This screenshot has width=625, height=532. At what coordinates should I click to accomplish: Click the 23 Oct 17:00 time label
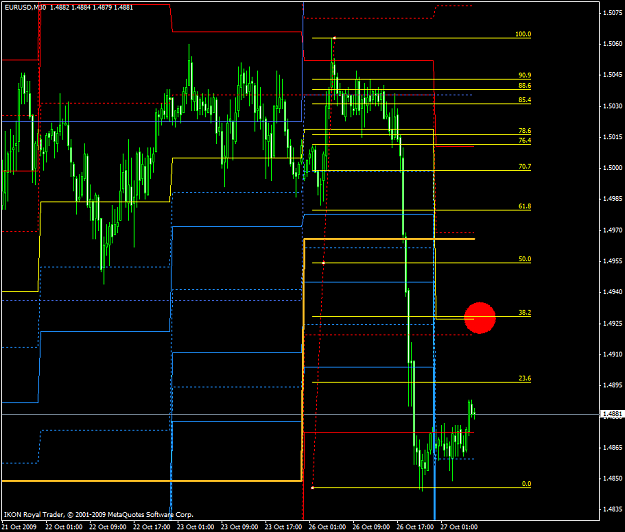(283, 527)
